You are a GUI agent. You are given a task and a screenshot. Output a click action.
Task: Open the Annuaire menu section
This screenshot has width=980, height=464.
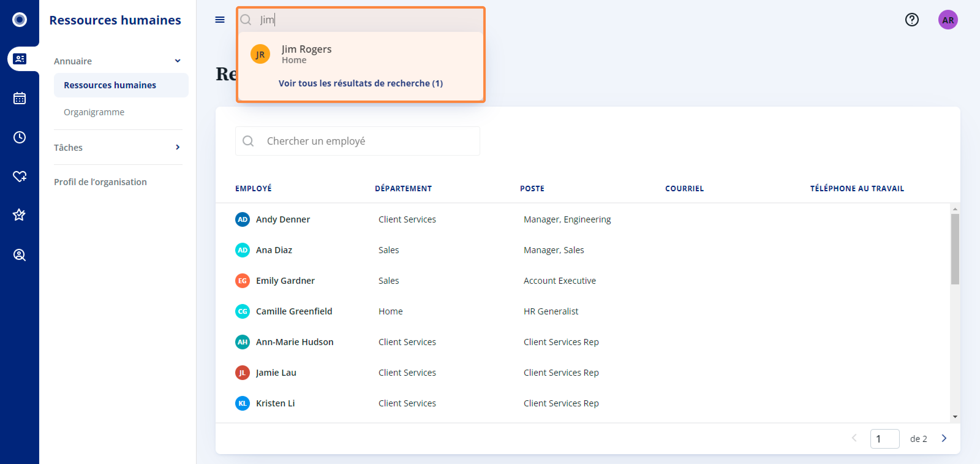click(x=118, y=61)
